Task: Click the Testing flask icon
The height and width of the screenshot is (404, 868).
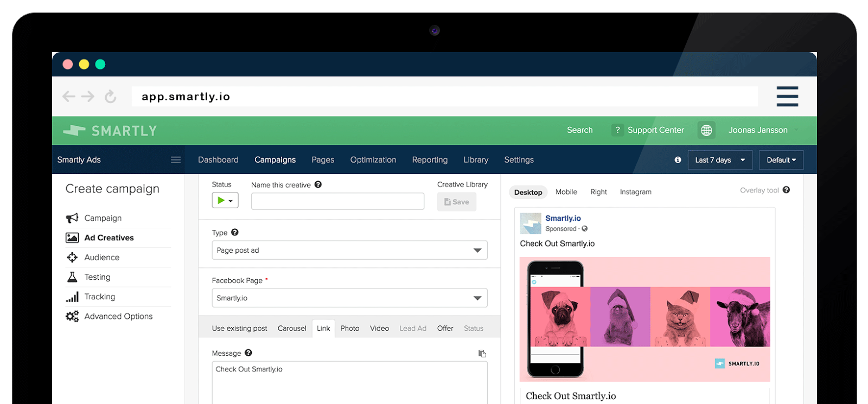Action: click(x=72, y=277)
